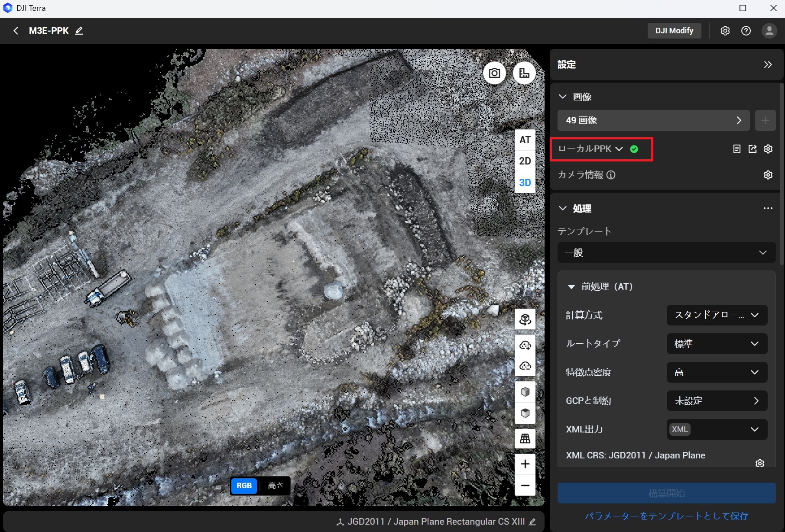
Task: Edit coordinate system JGD2011 pencil icon
Action: 532,522
